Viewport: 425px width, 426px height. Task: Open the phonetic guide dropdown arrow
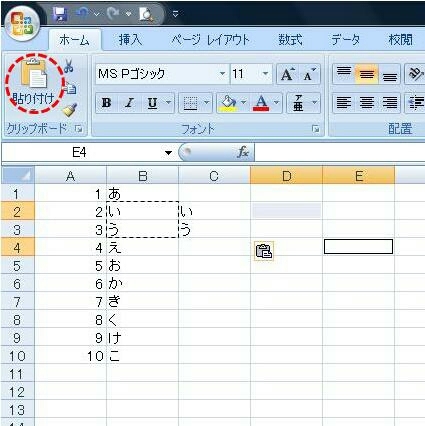pos(314,103)
